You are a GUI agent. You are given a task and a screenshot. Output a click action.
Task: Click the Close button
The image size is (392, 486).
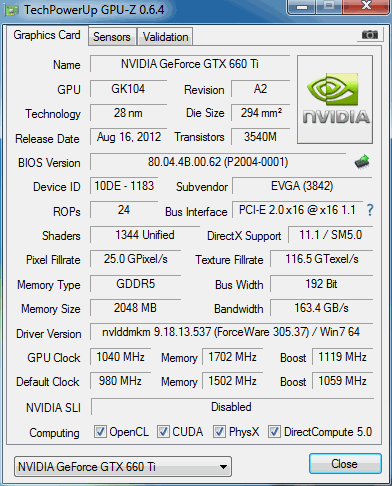click(x=345, y=464)
